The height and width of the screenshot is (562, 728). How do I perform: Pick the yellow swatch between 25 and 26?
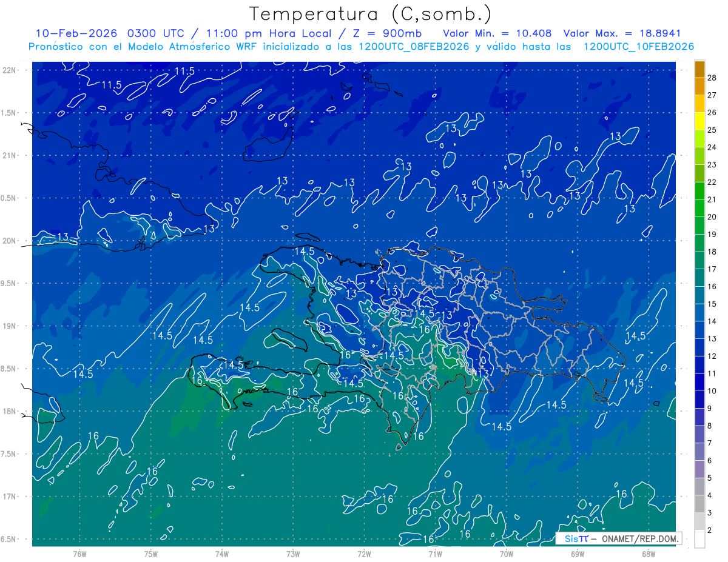[699, 121]
